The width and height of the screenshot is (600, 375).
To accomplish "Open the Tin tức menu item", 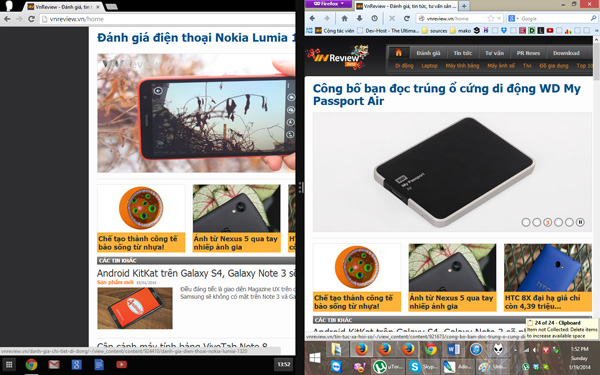I will (463, 53).
